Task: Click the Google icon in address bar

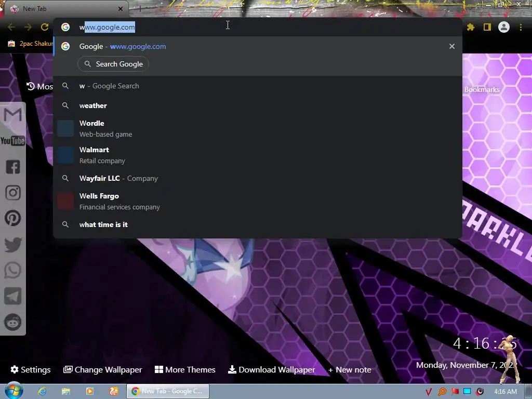Action: (65, 27)
